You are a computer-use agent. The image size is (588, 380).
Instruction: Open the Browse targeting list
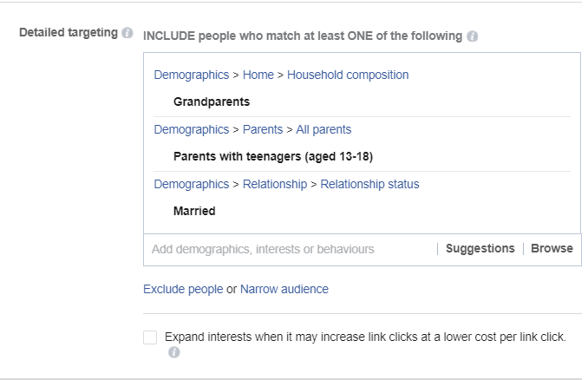552,248
